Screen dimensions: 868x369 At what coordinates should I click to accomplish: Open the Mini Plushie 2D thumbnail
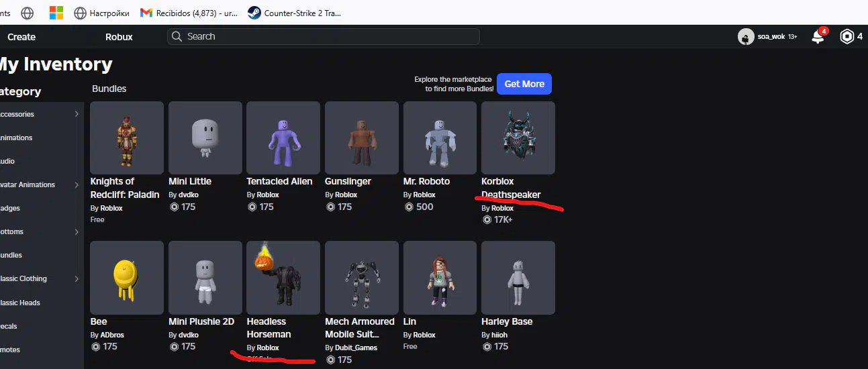[x=205, y=278]
